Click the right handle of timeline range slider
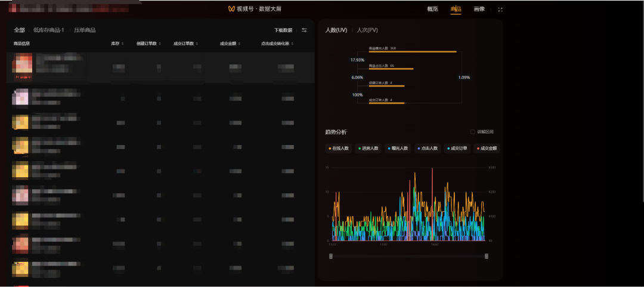Screen dimensions: 644x287 (x=487, y=256)
